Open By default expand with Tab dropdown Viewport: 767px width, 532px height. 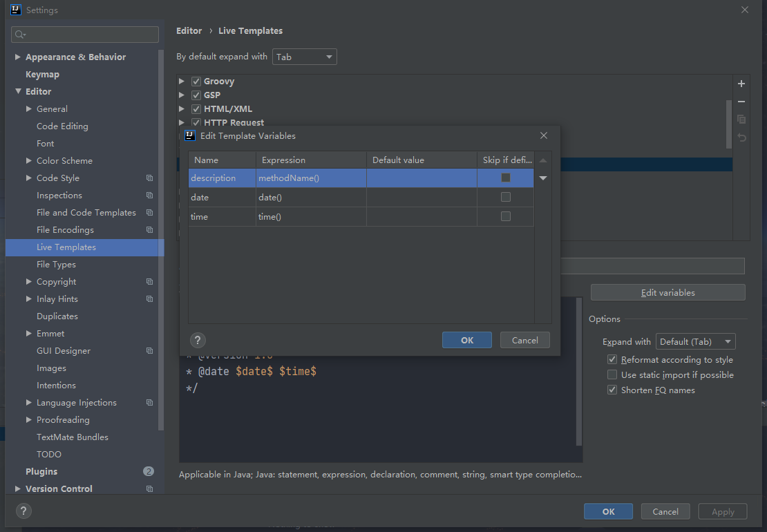pyautogui.click(x=305, y=57)
